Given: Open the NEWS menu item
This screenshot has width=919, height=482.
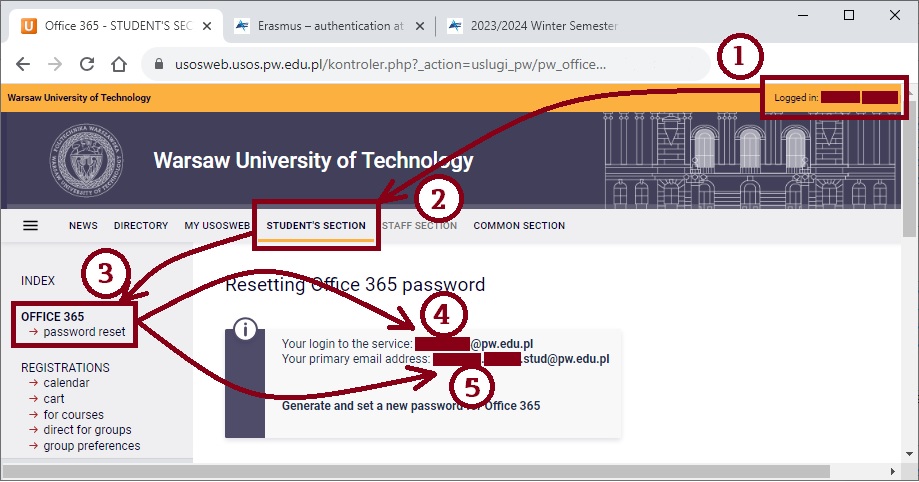Looking at the screenshot, I should pyautogui.click(x=83, y=226).
